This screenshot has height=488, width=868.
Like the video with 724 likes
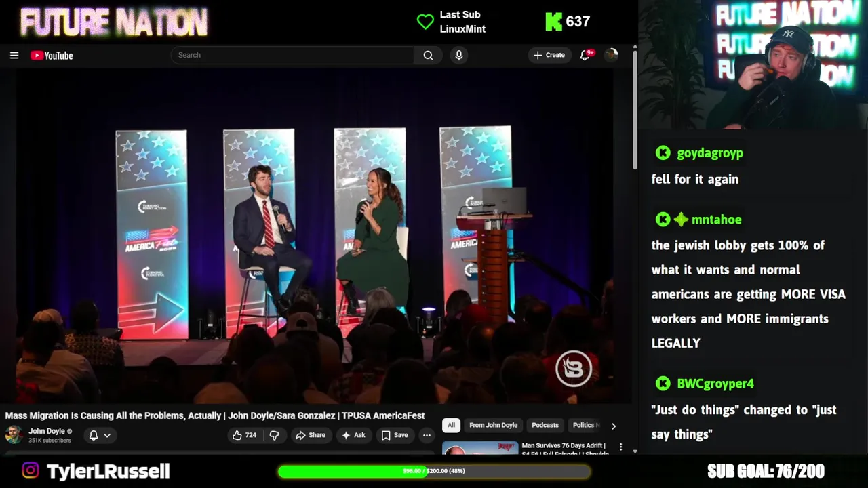244,435
